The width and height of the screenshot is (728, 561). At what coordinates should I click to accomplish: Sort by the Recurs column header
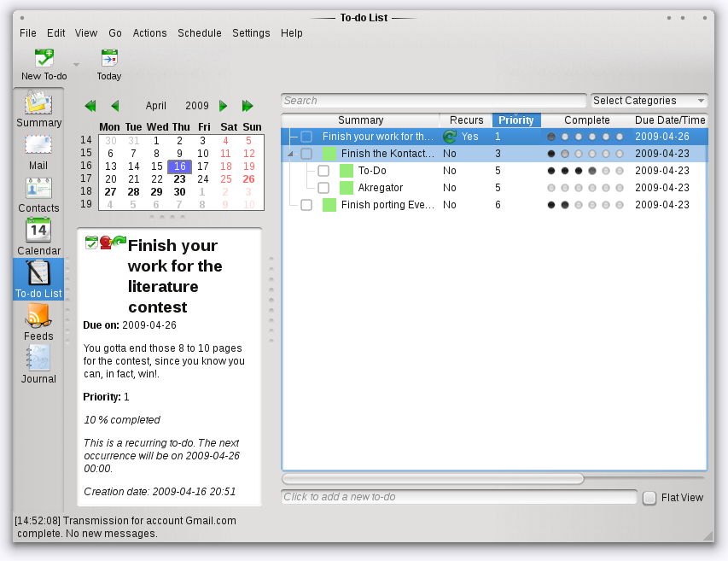click(x=466, y=120)
